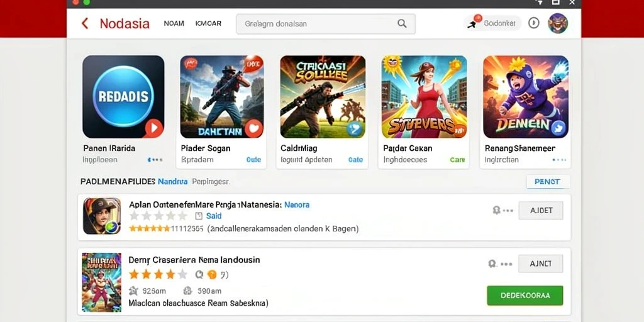
Task: Click the magnifier search icon
Action: (402, 23)
